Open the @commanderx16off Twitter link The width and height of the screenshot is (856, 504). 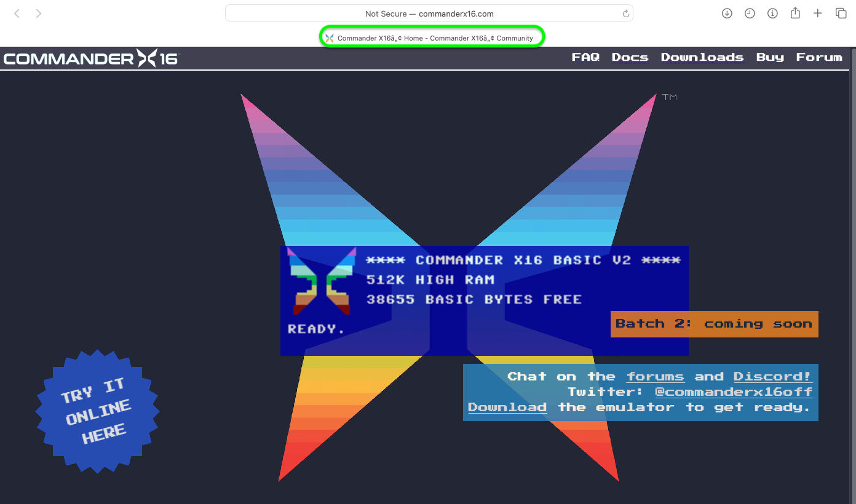point(734,392)
